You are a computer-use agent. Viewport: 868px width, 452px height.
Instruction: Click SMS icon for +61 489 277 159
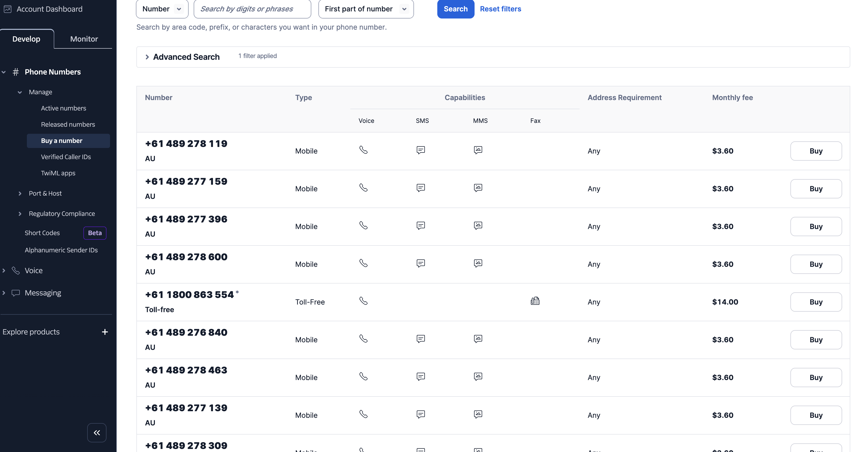421,187
